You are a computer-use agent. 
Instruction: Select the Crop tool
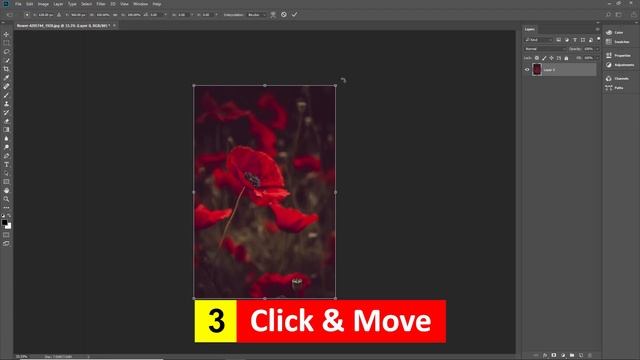coord(6,69)
